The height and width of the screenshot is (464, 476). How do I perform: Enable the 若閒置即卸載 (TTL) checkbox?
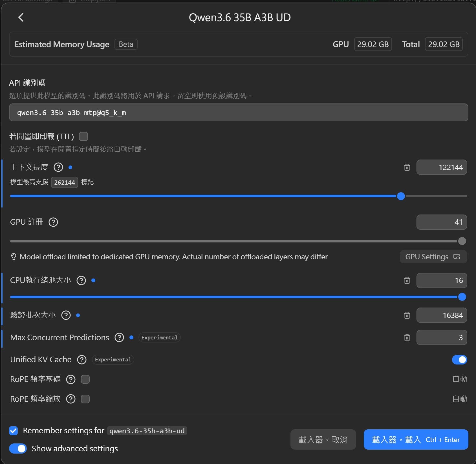pyautogui.click(x=83, y=136)
